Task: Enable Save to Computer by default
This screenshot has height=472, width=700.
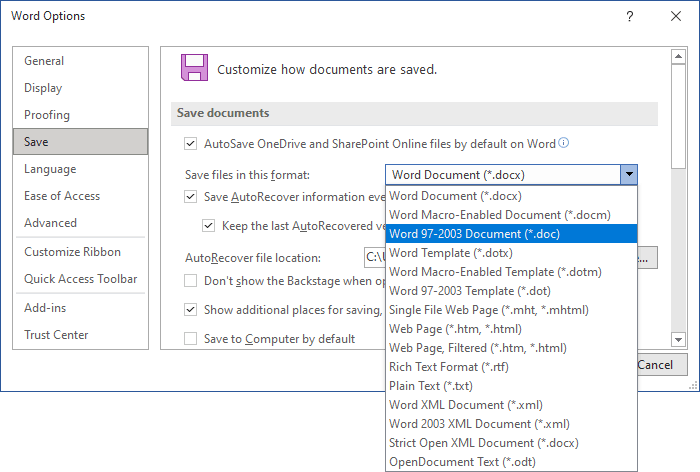Action: point(191,339)
